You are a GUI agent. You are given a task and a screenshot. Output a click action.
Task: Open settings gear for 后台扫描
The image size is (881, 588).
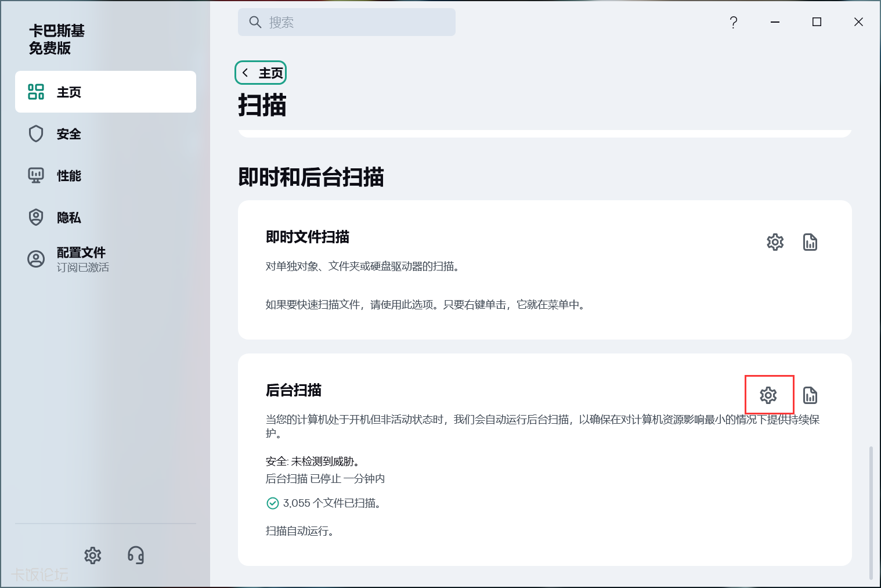pyautogui.click(x=768, y=395)
